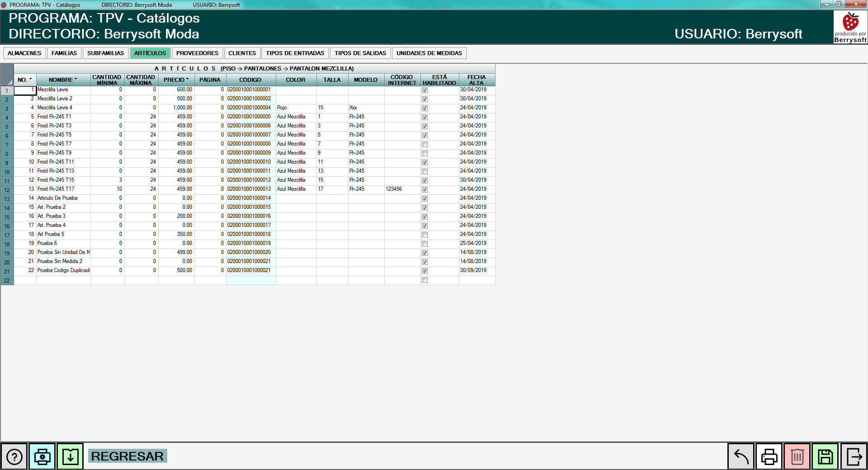
Task: Print the articles list
Action: point(769,456)
